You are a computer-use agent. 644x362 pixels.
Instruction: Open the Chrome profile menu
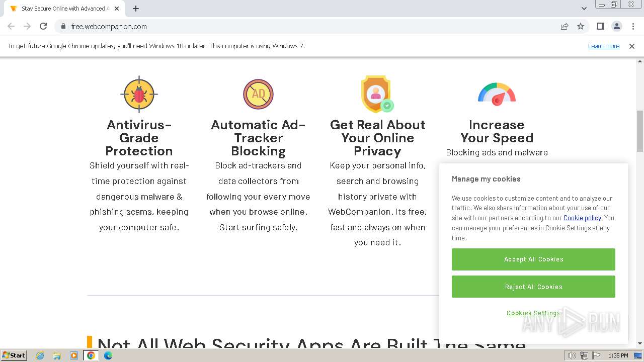click(x=616, y=26)
